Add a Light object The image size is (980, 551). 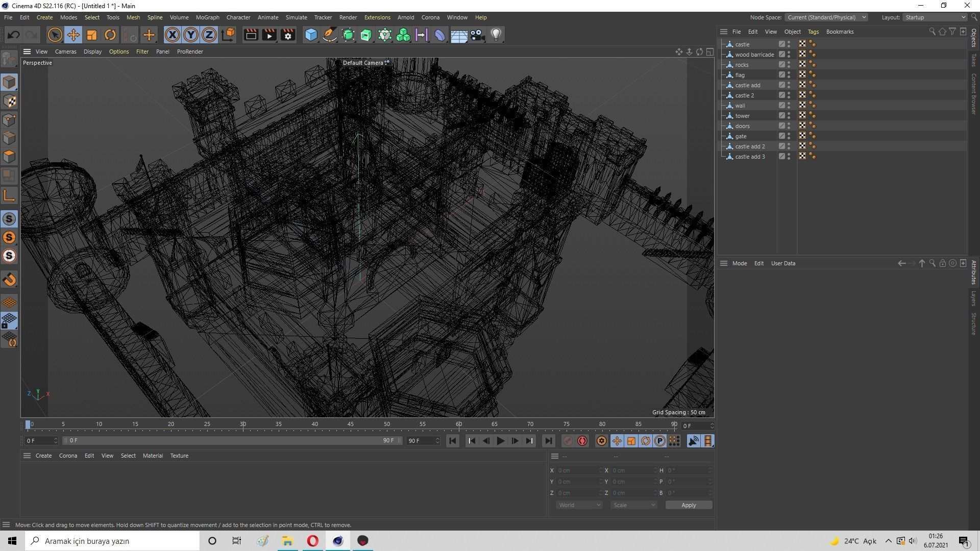(x=496, y=35)
